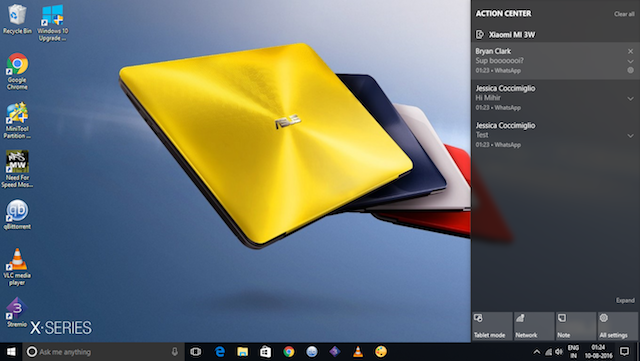640x361 pixels.
Task: Open the clock showing 01:24 10-08-2016
Action: pos(598,352)
